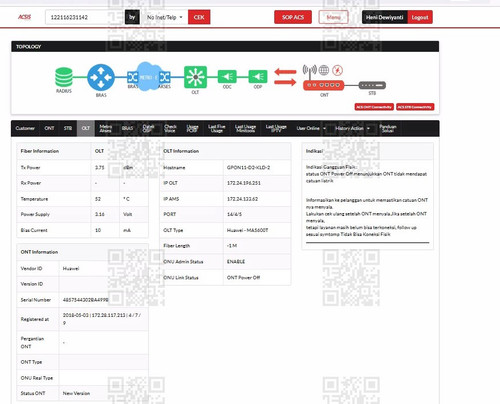500x404 pixels.
Task: Click the ODC splitter icon
Action: (x=227, y=77)
